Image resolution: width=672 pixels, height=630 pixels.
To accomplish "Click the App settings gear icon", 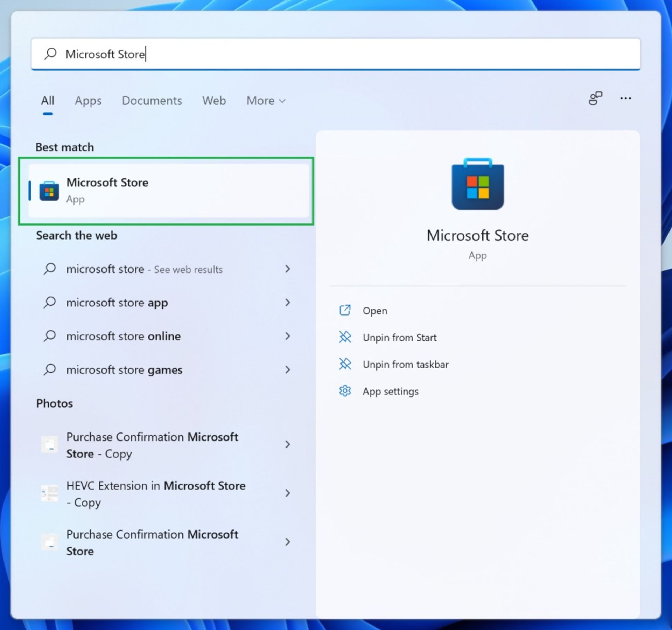I will tap(345, 390).
